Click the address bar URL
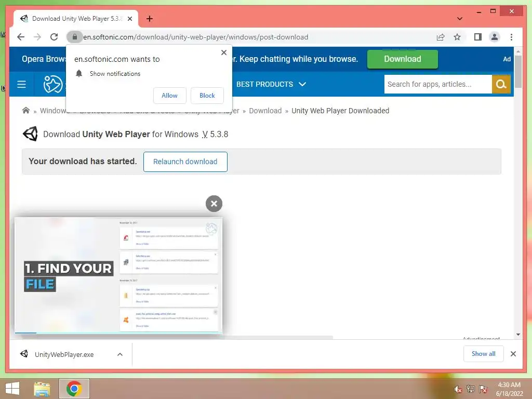Screen dimensions: 532x399 pos(195,37)
